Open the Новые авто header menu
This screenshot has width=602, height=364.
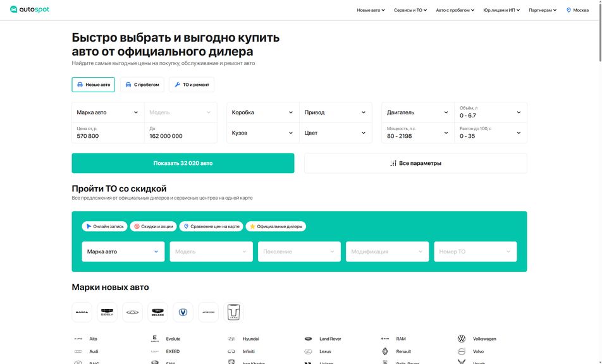pyautogui.click(x=371, y=10)
